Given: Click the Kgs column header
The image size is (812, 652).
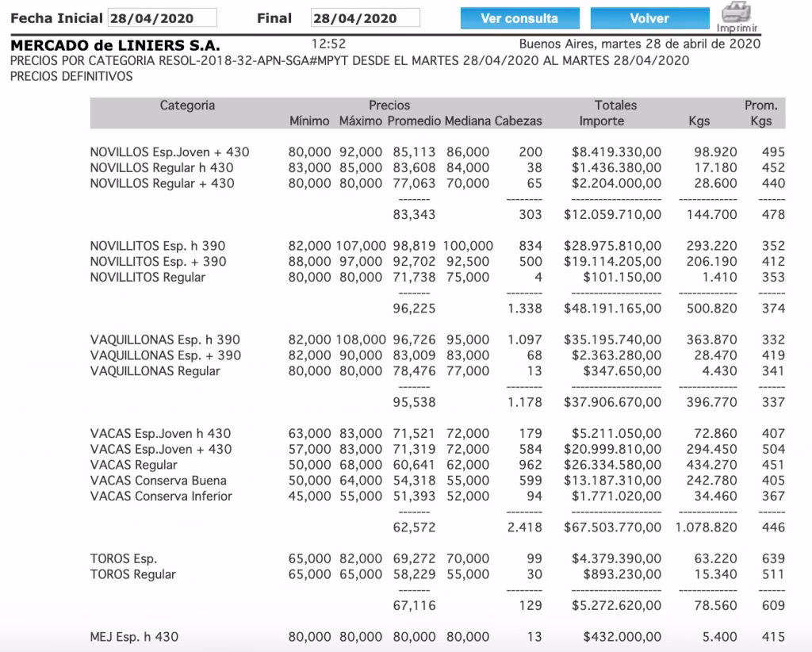Looking at the screenshot, I should tap(699, 121).
